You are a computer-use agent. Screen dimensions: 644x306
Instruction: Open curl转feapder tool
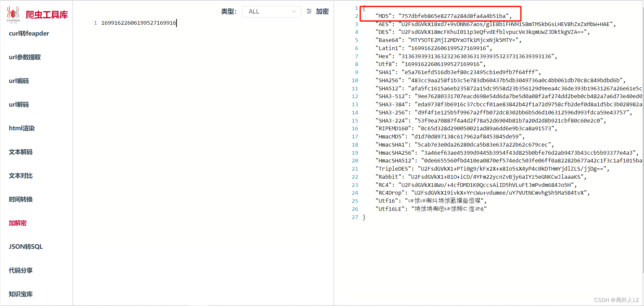point(29,34)
